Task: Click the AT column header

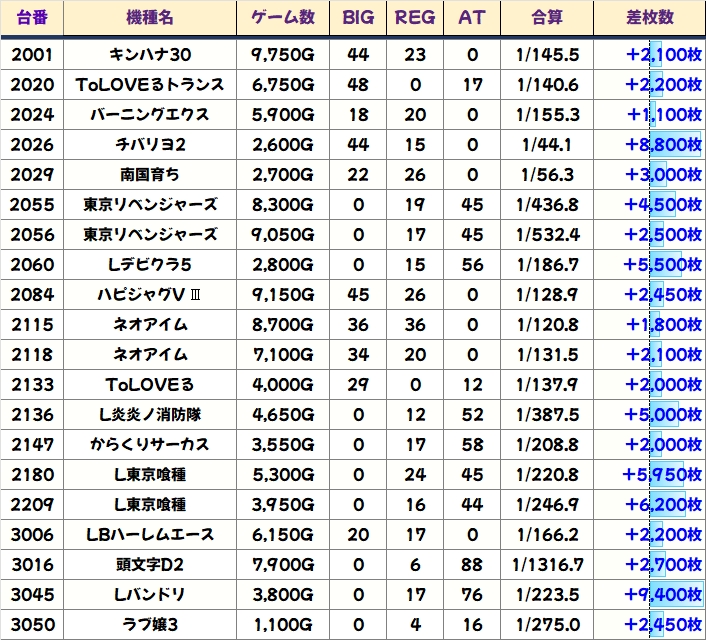Action: (x=471, y=18)
